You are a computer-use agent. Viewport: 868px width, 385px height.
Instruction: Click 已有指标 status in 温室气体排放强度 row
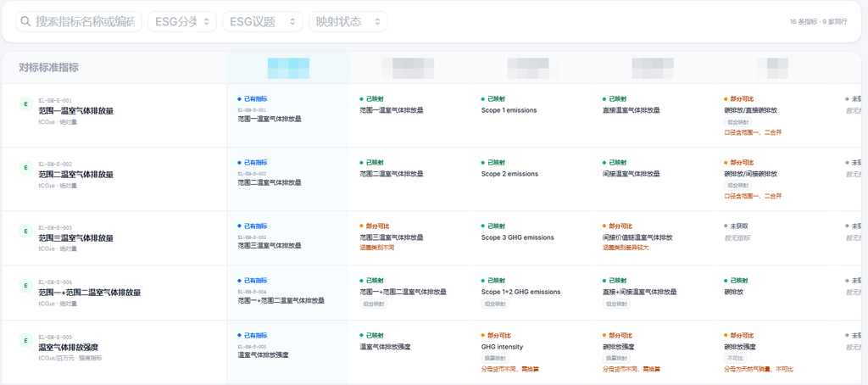click(253, 336)
